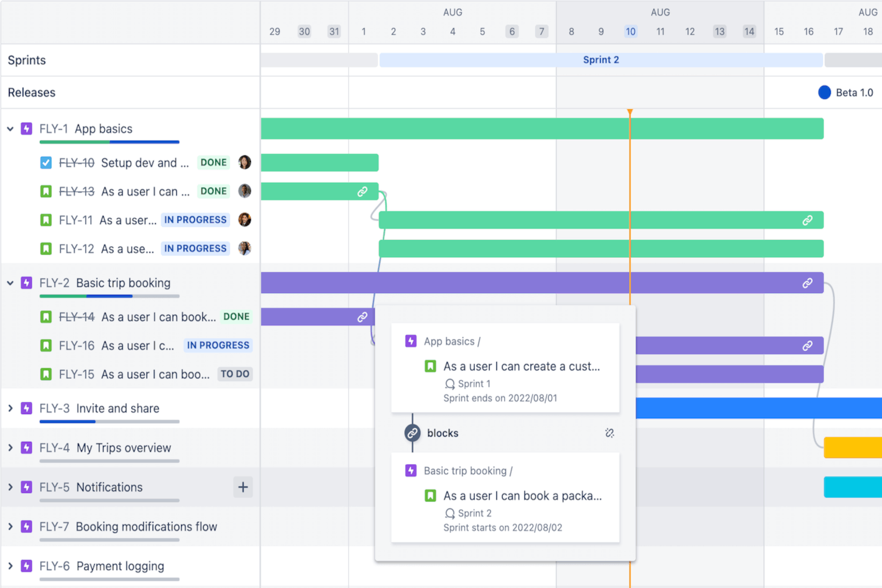Change the TO DO status of FLY-15
The height and width of the screenshot is (588, 882).
point(235,374)
